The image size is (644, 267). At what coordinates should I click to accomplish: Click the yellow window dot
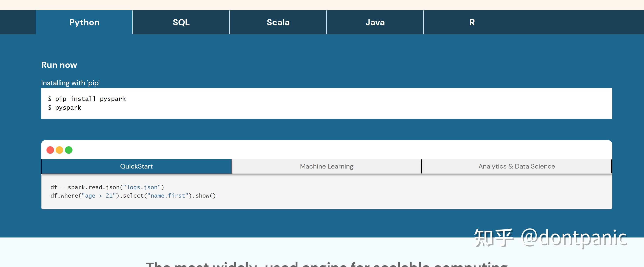click(59, 150)
